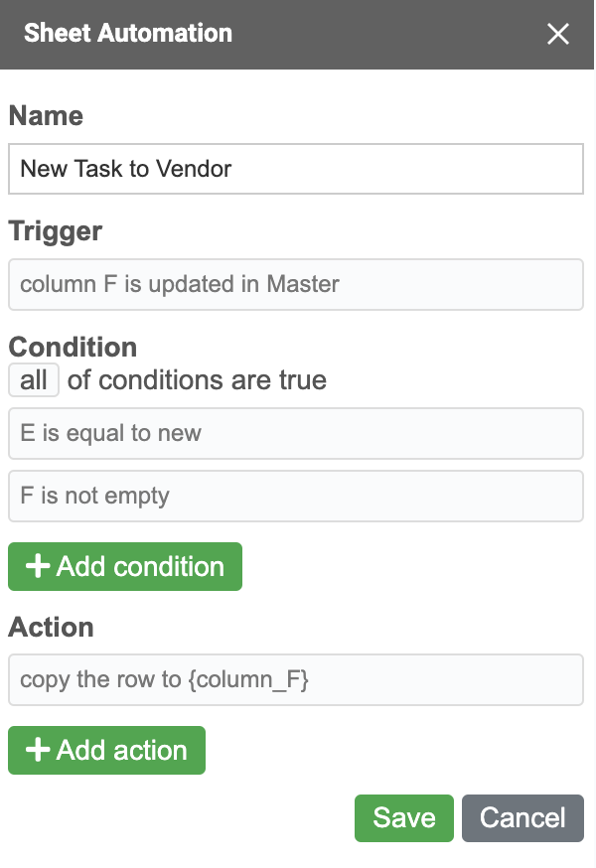Close the Sheet Automation dialog
Image resolution: width=596 pixels, height=868 pixels.
558,34
